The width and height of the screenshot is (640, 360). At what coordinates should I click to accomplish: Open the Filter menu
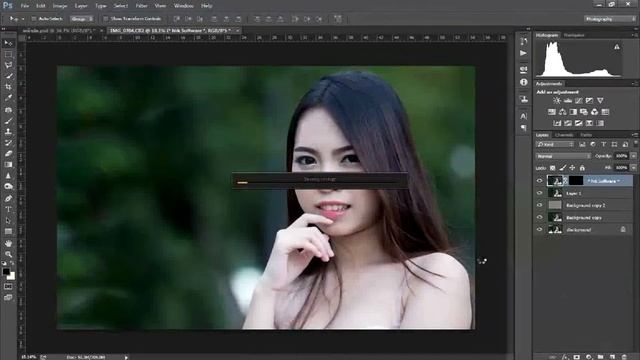tap(141, 6)
